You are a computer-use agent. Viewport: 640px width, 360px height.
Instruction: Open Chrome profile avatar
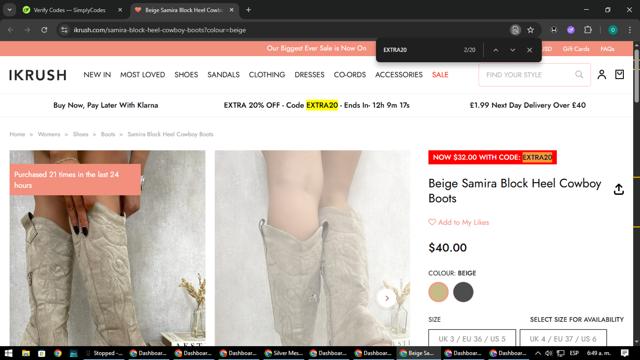(613, 30)
